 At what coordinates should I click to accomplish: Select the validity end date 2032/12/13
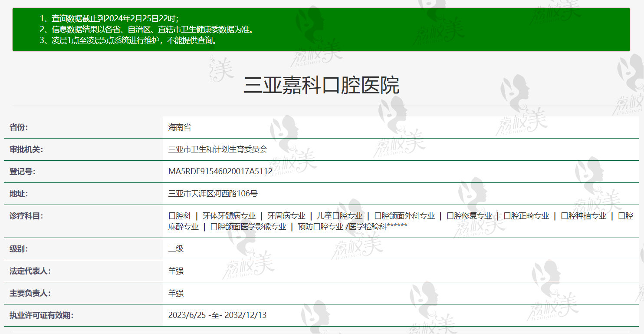245,315
